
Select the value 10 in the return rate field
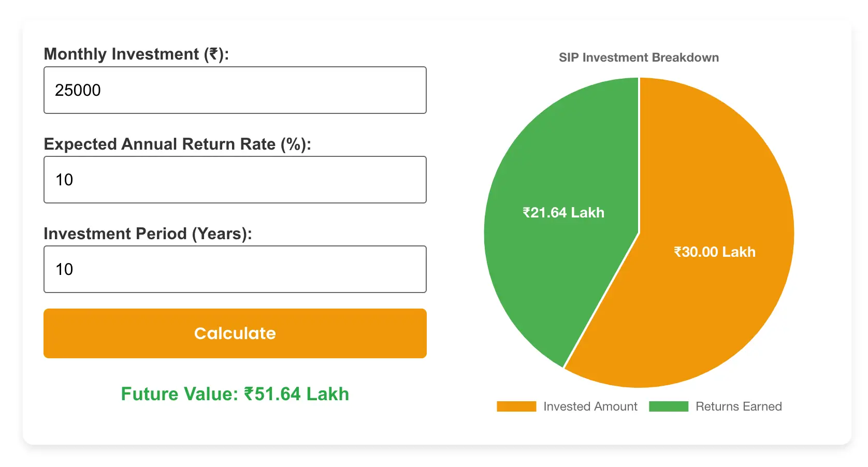pos(63,179)
